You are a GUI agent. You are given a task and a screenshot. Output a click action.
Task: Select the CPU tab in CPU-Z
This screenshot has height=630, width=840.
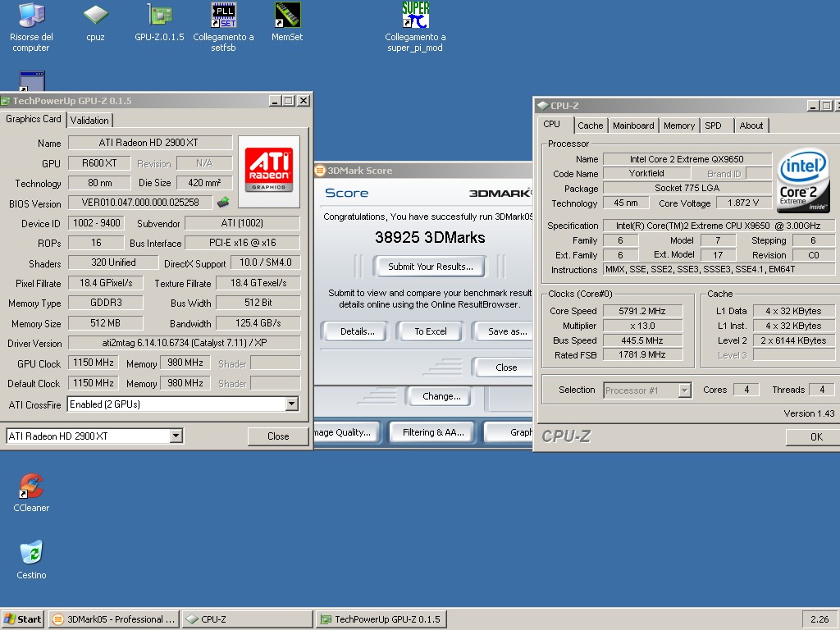click(552, 125)
